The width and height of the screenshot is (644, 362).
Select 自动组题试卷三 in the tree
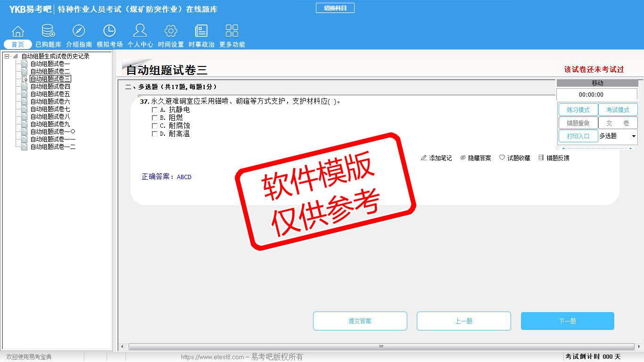click(50, 79)
